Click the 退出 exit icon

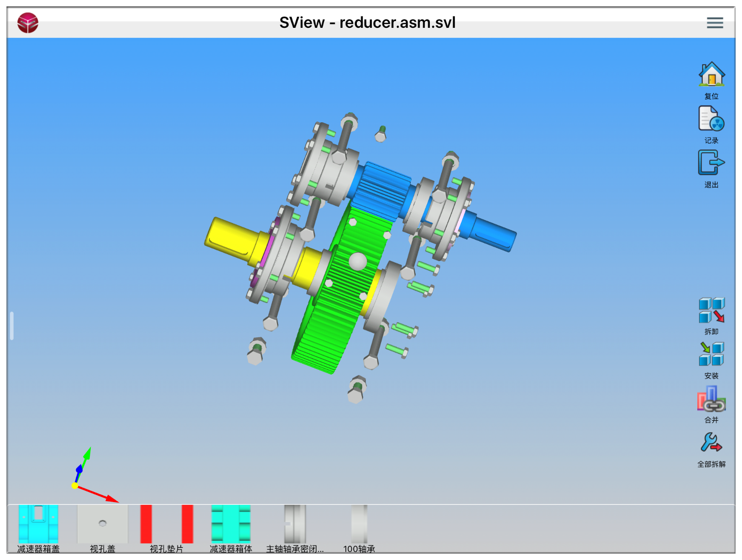(x=711, y=163)
